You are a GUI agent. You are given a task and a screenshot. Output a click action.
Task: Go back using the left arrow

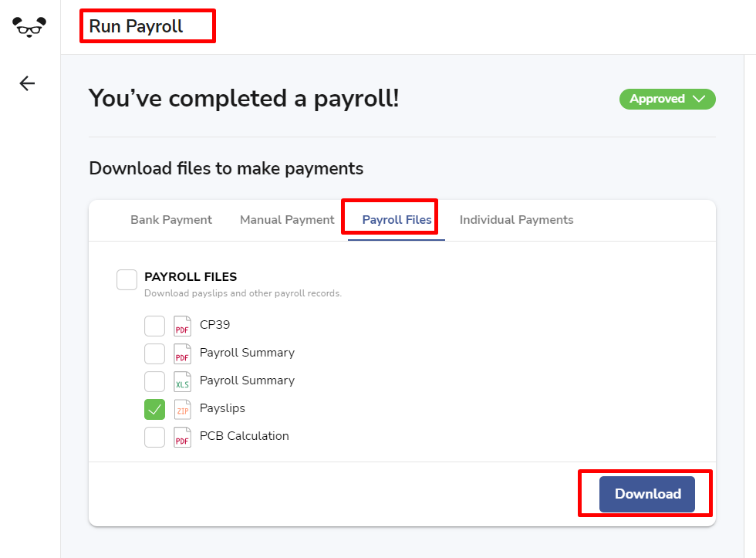(x=27, y=83)
